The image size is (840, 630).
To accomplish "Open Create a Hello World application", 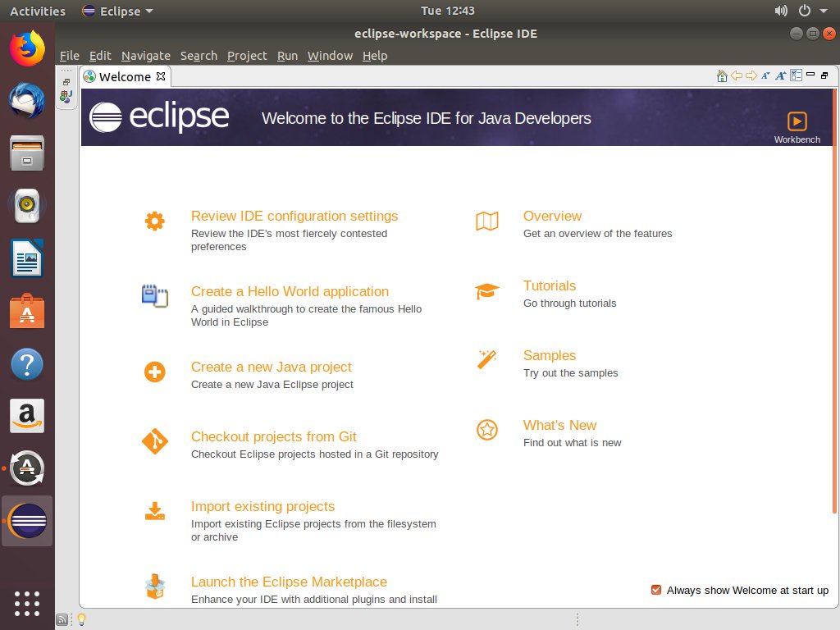I will point(290,291).
